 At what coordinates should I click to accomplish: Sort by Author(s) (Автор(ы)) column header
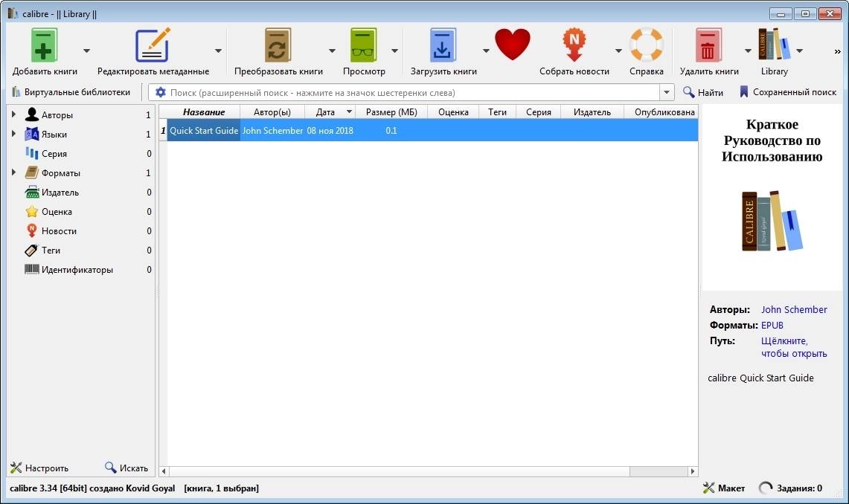(x=272, y=112)
